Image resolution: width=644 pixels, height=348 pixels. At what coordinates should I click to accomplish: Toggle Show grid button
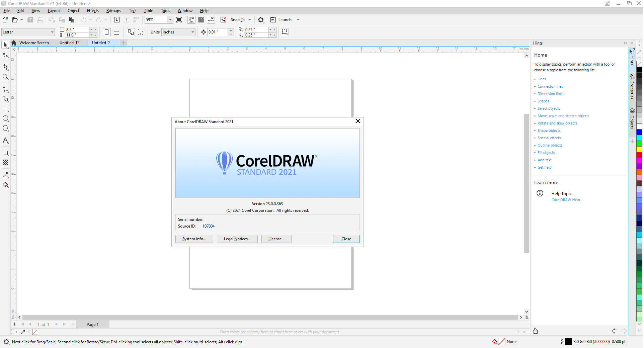click(201, 20)
